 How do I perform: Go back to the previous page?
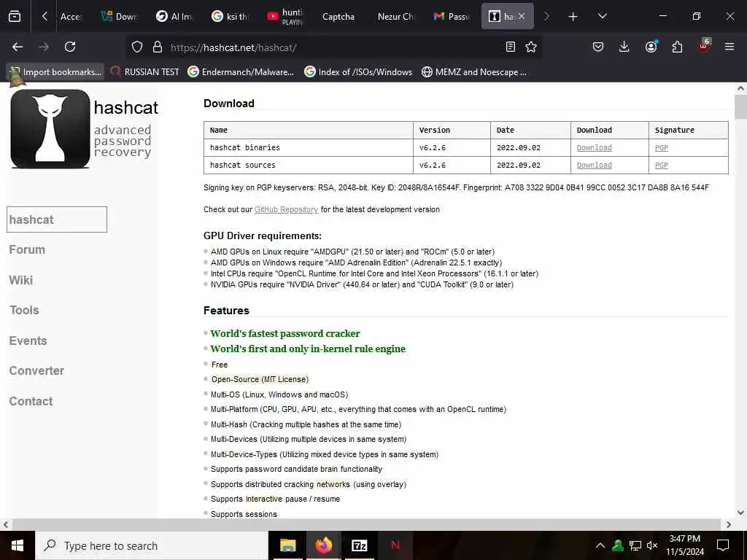(18, 47)
